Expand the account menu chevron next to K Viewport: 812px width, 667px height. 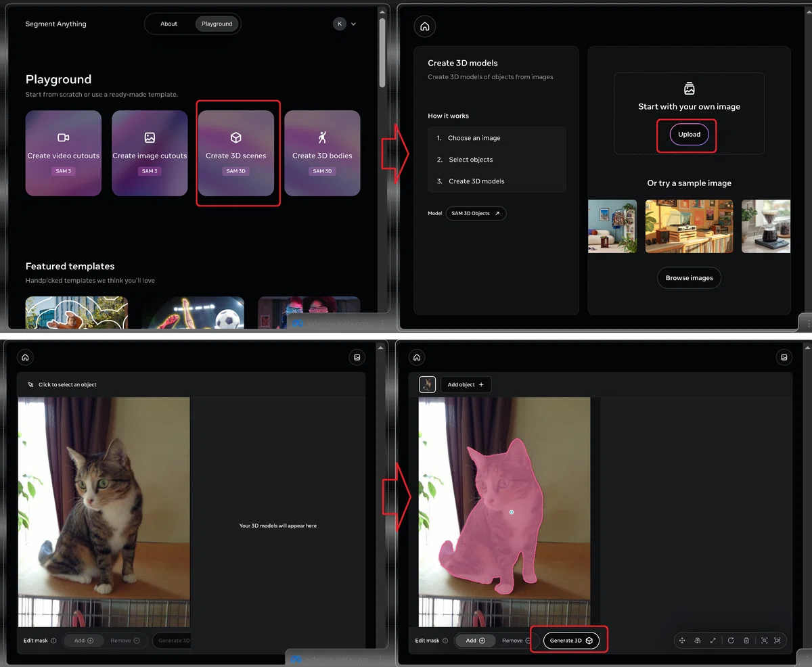click(353, 24)
